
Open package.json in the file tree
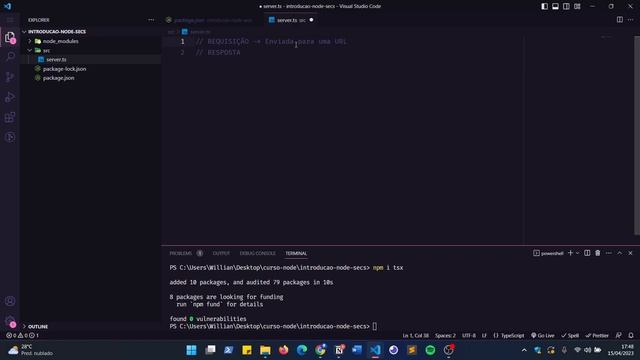(58, 78)
